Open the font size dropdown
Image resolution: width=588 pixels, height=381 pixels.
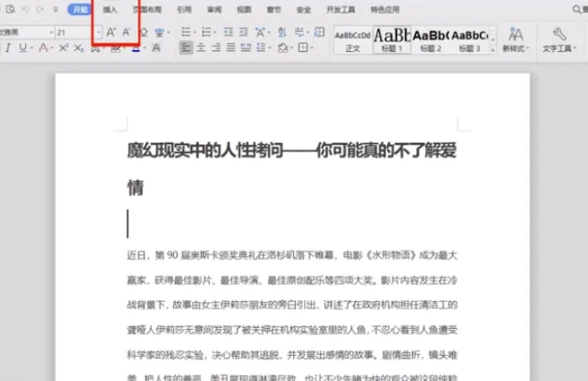(97, 32)
